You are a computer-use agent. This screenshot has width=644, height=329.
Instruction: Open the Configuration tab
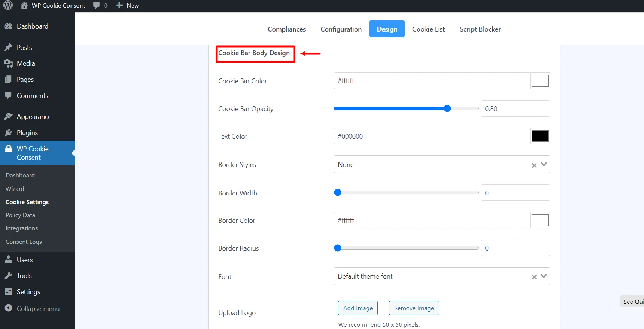(x=341, y=29)
